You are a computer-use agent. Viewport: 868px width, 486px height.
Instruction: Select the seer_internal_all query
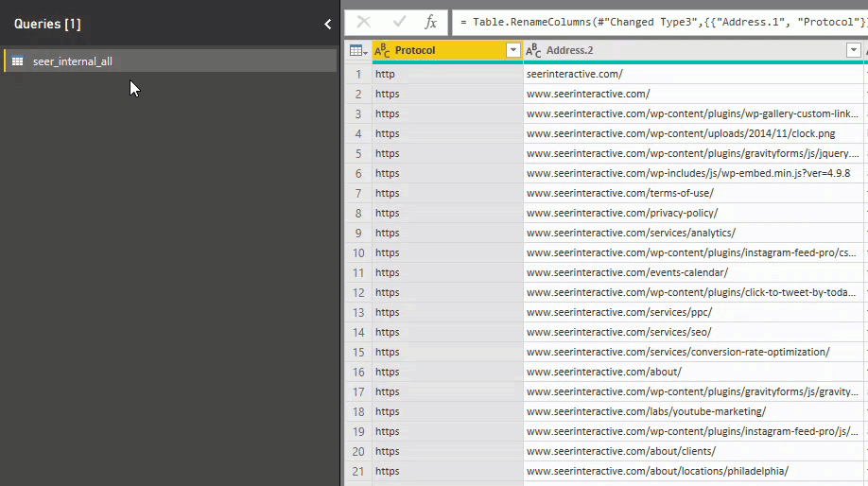(x=72, y=61)
